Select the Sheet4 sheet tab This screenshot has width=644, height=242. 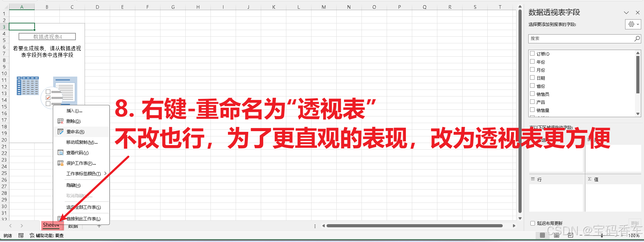tap(51, 225)
